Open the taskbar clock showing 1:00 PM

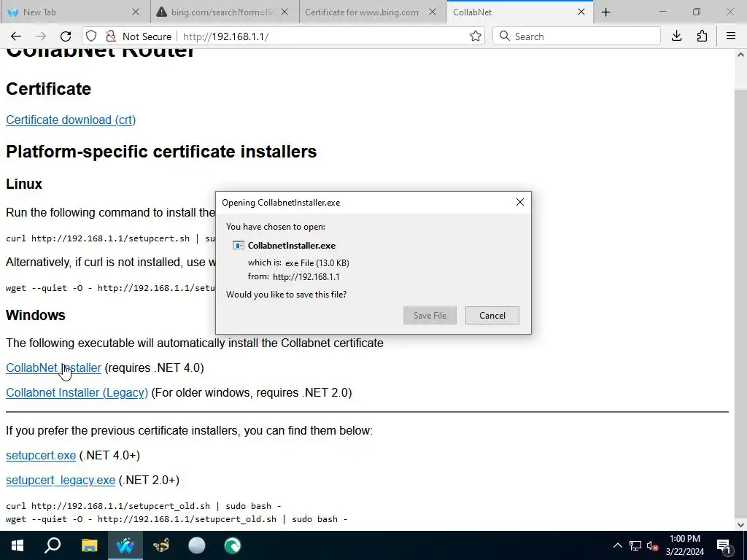[684, 545]
